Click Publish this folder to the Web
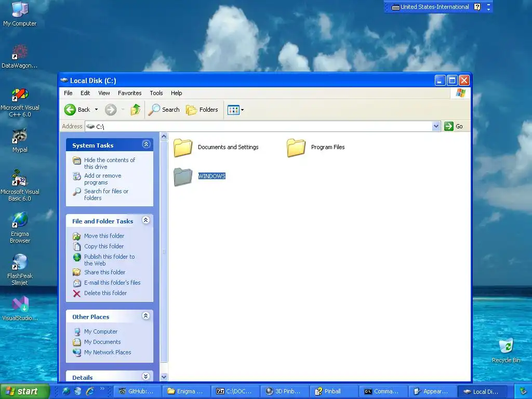 pos(109,260)
